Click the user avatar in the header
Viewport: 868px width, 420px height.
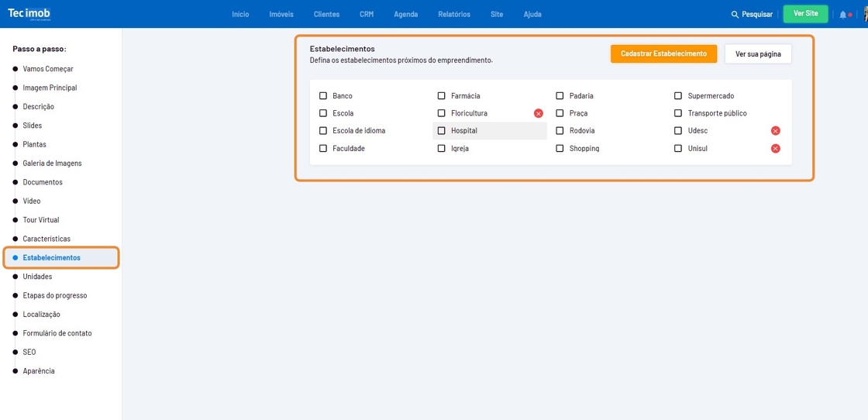coord(864,15)
